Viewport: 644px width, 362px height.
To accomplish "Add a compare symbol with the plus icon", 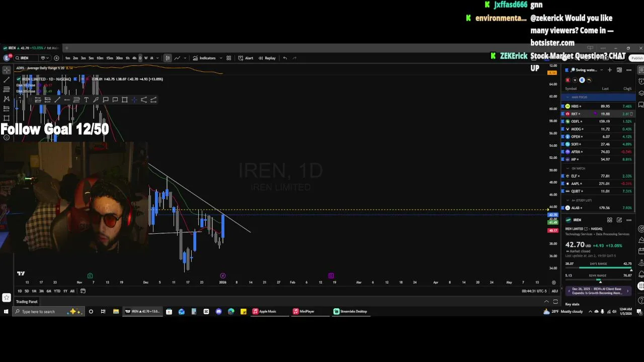I will (56, 58).
